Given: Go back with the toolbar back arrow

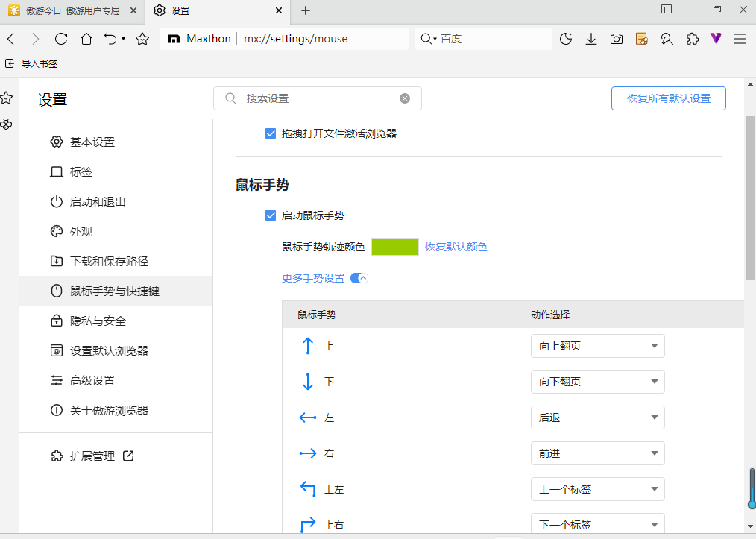Looking at the screenshot, I should tap(12, 39).
